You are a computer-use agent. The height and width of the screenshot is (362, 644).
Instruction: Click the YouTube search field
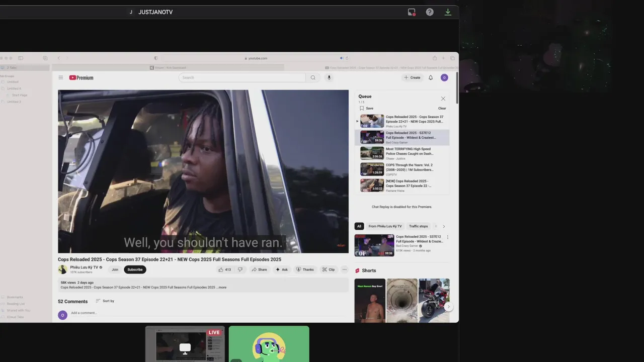pyautogui.click(x=242, y=77)
